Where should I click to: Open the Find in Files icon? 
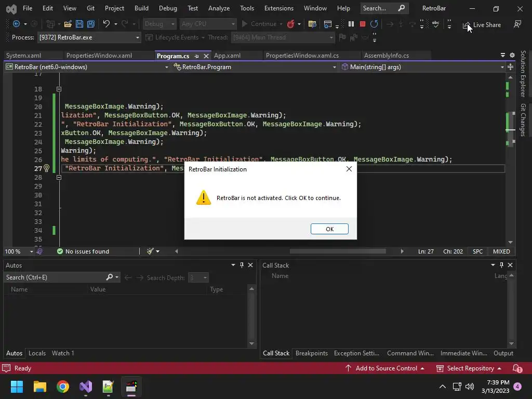pos(312,24)
